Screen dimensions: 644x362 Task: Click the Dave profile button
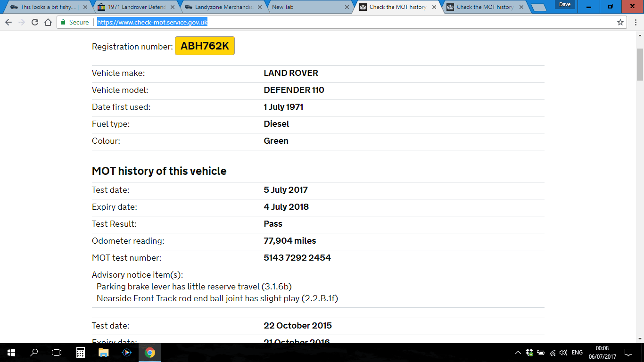tap(564, 5)
